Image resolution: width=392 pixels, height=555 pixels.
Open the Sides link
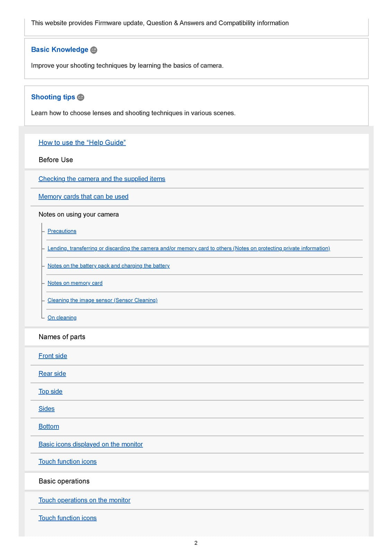coord(46,409)
